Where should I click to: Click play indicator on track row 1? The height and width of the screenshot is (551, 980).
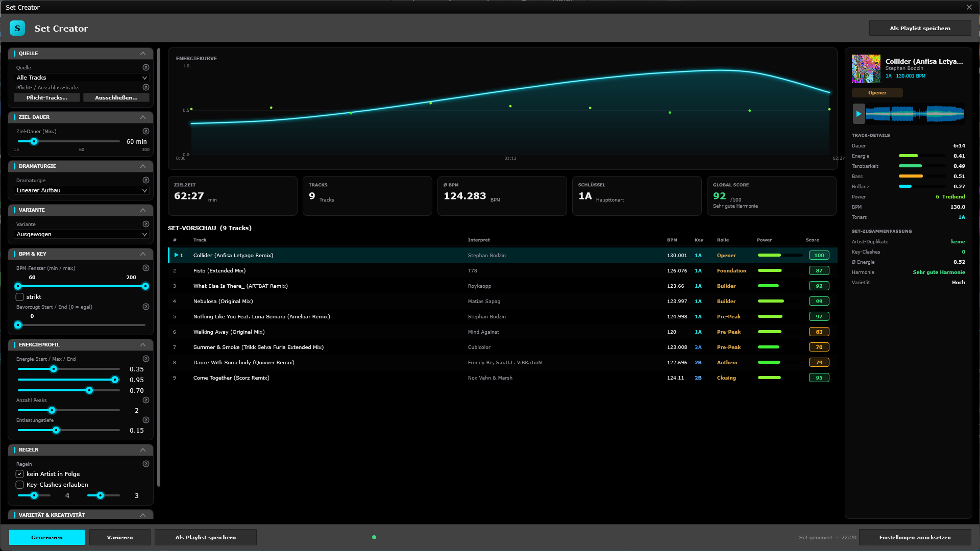click(176, 255)
